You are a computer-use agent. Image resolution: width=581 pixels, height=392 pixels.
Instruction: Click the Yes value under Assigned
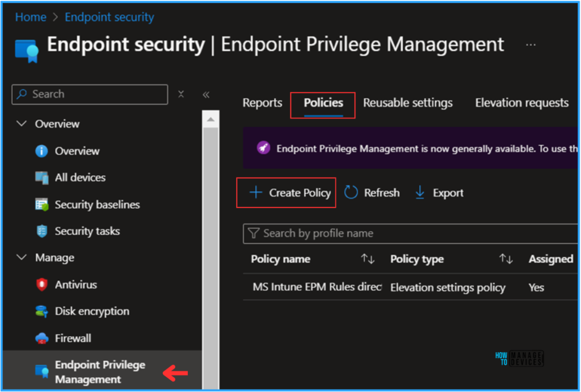tap(536, 288)
